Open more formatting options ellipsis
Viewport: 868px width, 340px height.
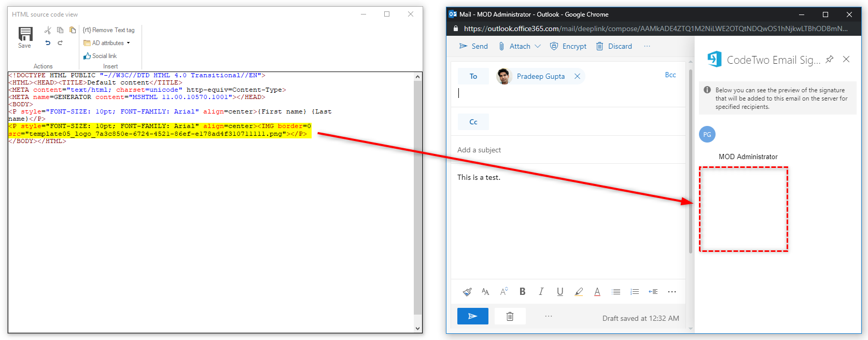(672, 292)
